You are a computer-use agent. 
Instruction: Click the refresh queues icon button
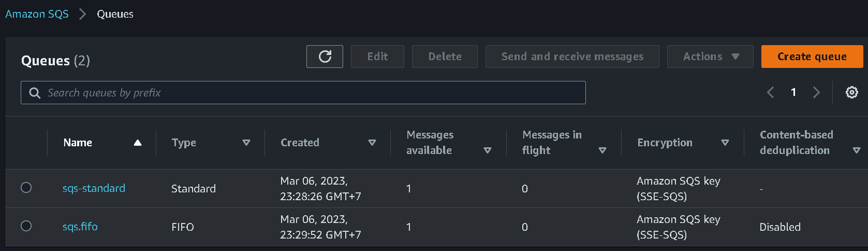(325, 57)
